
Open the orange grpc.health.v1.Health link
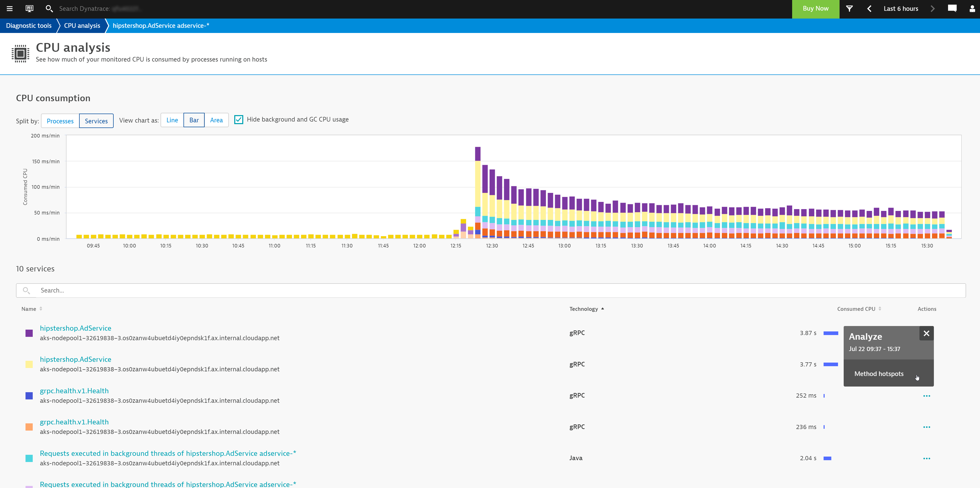(x=74, y=422)
